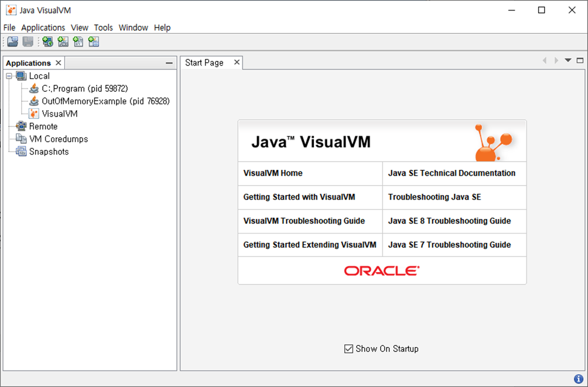Open Java SE 8 Troubleshooting Guide link
The image size is (588, 387).
[450, 221]
